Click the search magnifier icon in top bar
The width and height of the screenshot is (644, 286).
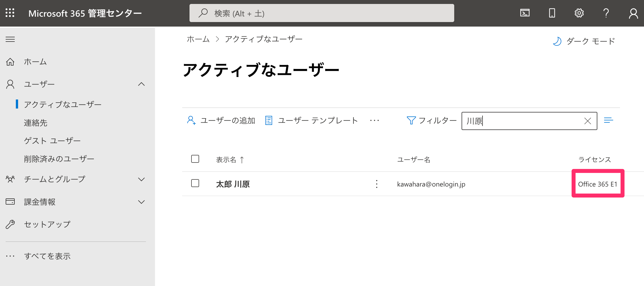coord(203,13)
